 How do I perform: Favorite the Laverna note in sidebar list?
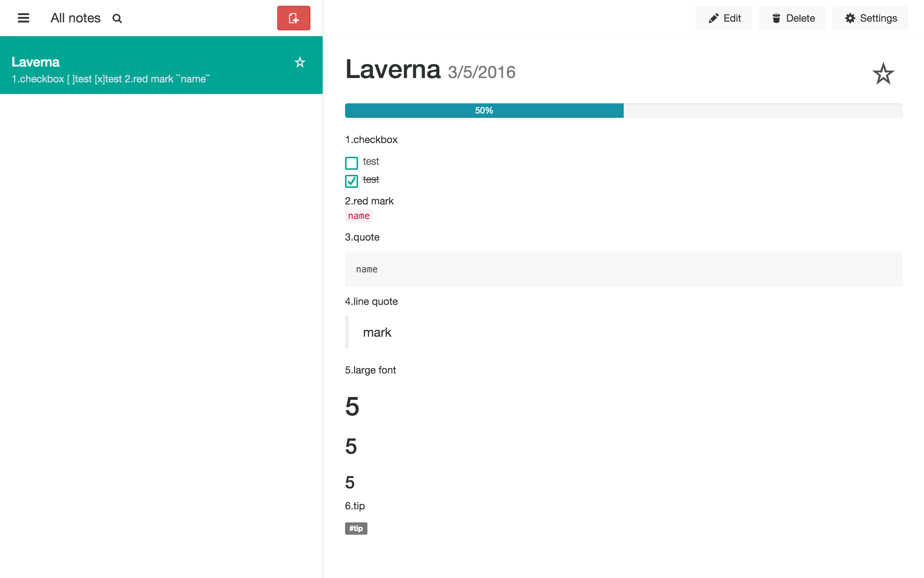(300, 62)
